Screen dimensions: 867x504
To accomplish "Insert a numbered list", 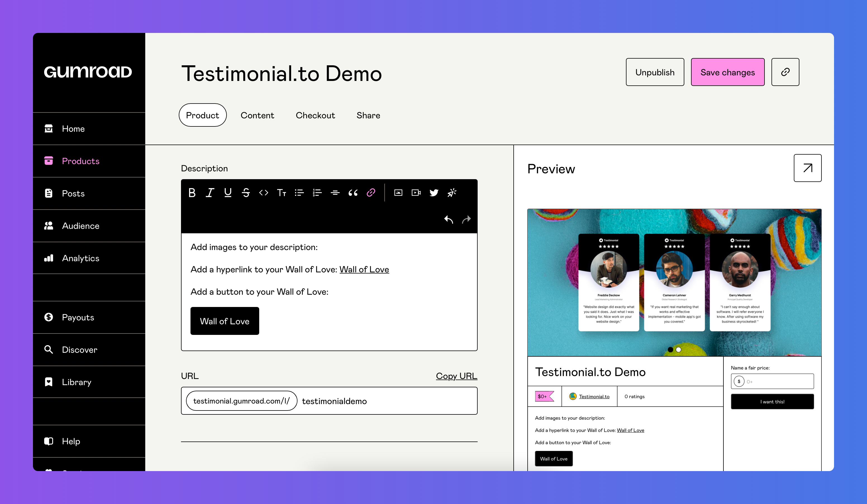I will pyautogui.click(x=317, y=193).
